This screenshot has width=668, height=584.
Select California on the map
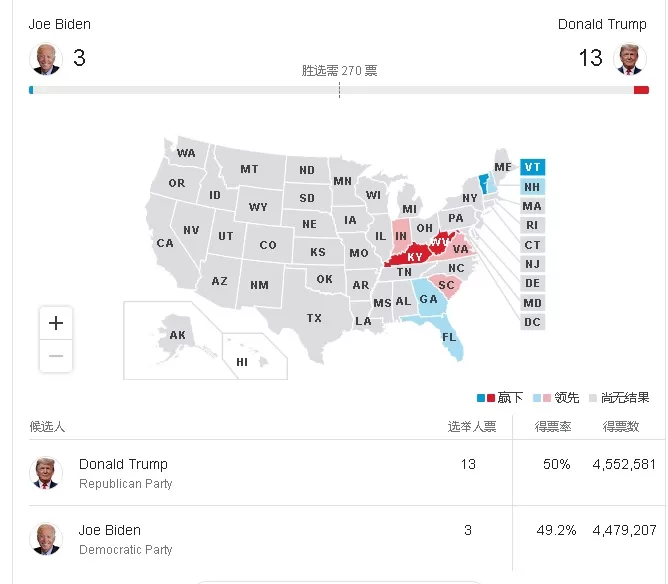coord(166,243)
